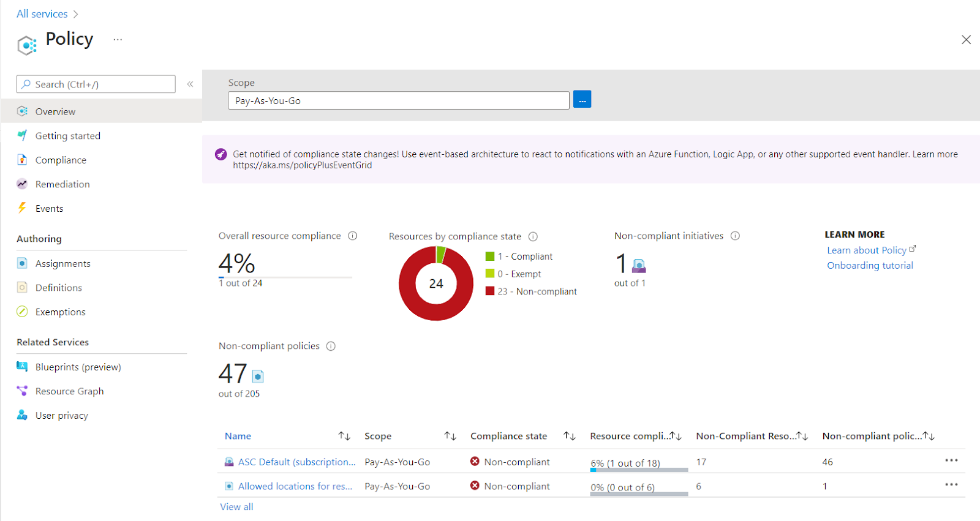This screenshot has height=521, width=980.
Task: Open the Compliance menu item
Action: 61,160
